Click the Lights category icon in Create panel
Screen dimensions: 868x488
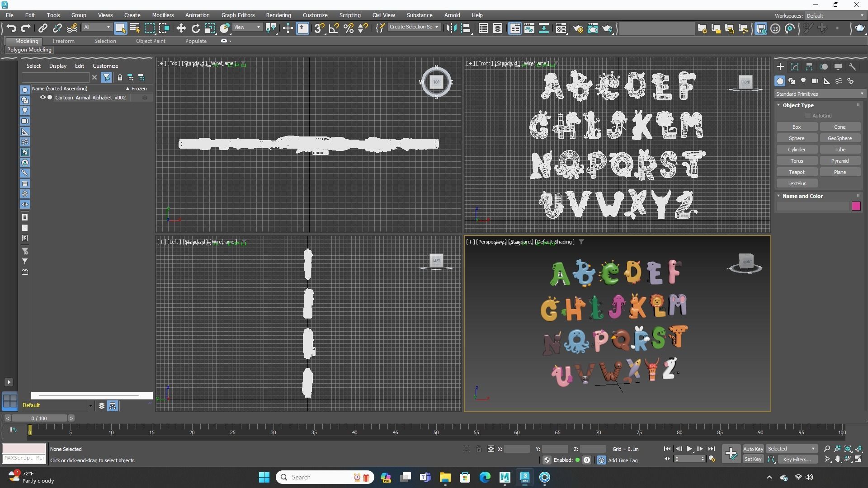click(803, 81)
